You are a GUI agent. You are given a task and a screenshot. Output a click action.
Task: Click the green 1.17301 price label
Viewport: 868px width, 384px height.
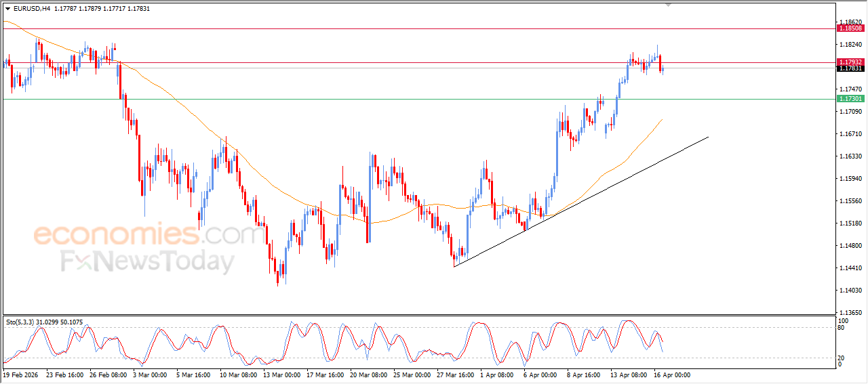point(850,99)
